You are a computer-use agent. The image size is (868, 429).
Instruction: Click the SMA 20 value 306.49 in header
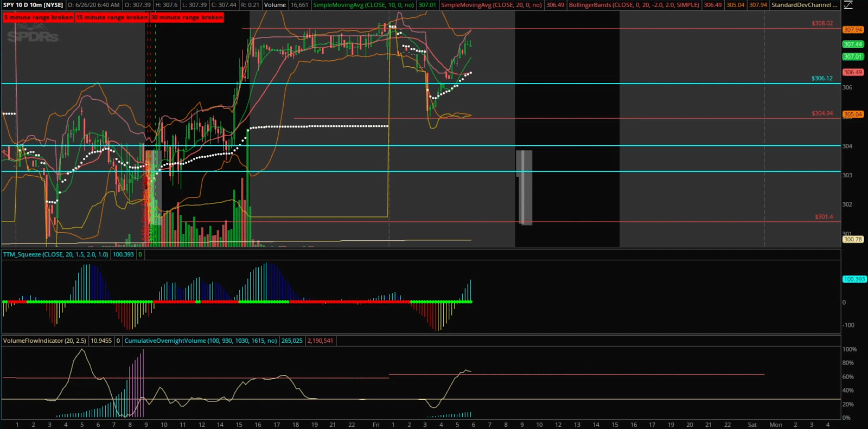(x=556, y=5)
